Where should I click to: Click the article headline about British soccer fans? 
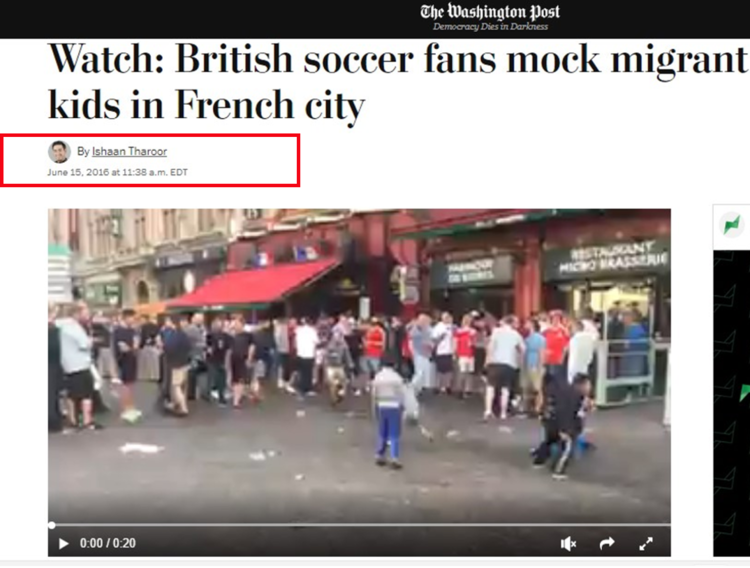point(398,81)
